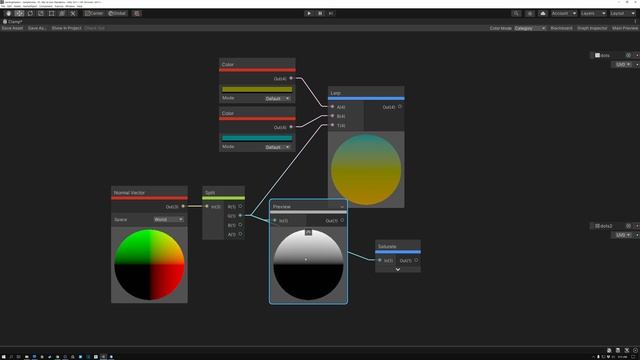The image size is (640, 360).
Task: Select the Lerp node title
Action: (x=336, y=93)
